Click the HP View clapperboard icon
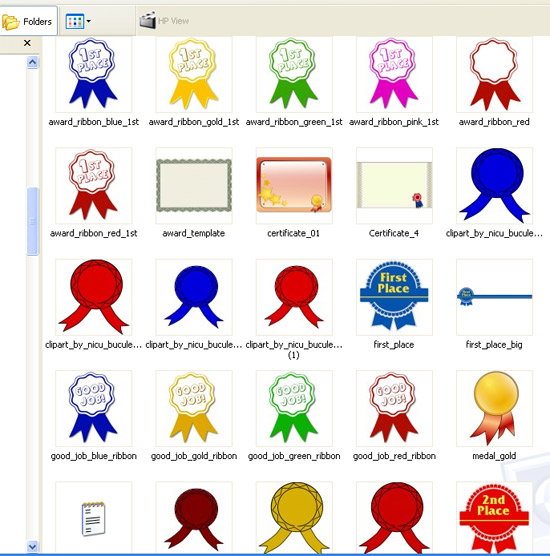Image resolution: width=550 pixels, height=556 pixels. click(148, 21)
